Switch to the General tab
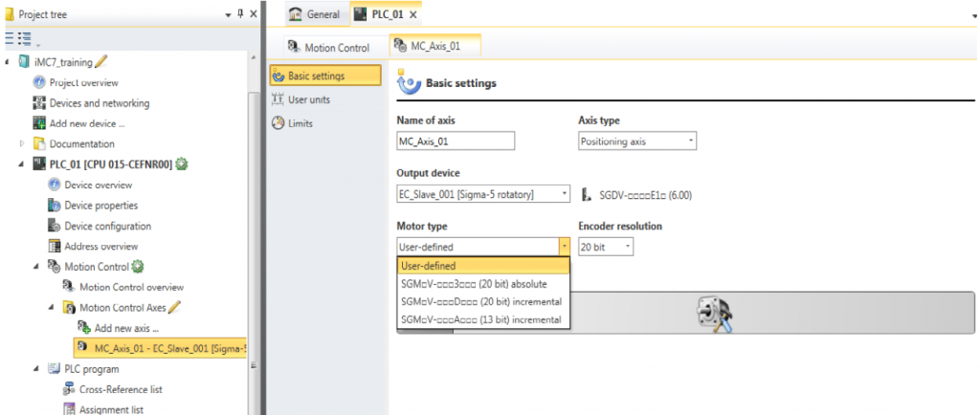 coord(316,15)
